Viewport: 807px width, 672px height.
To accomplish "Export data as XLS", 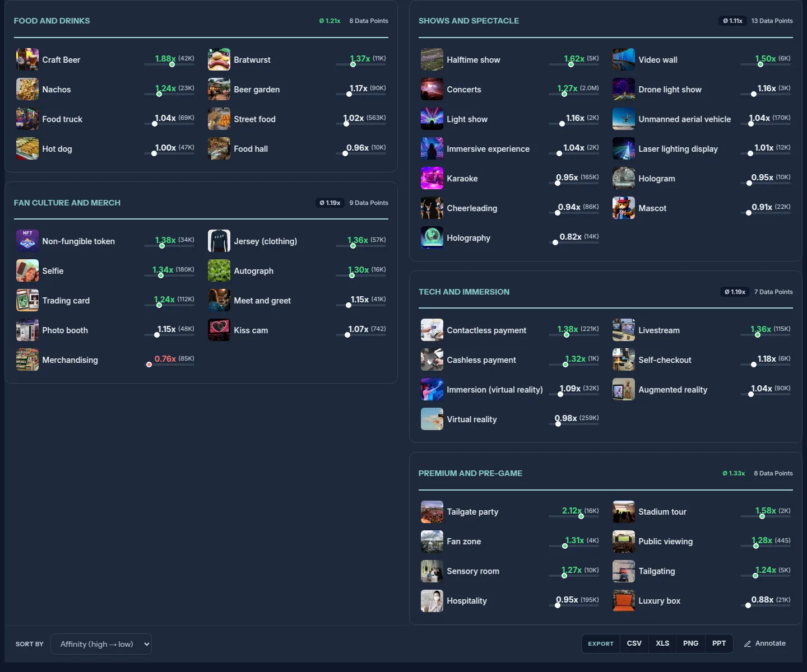I will (662, 643).
